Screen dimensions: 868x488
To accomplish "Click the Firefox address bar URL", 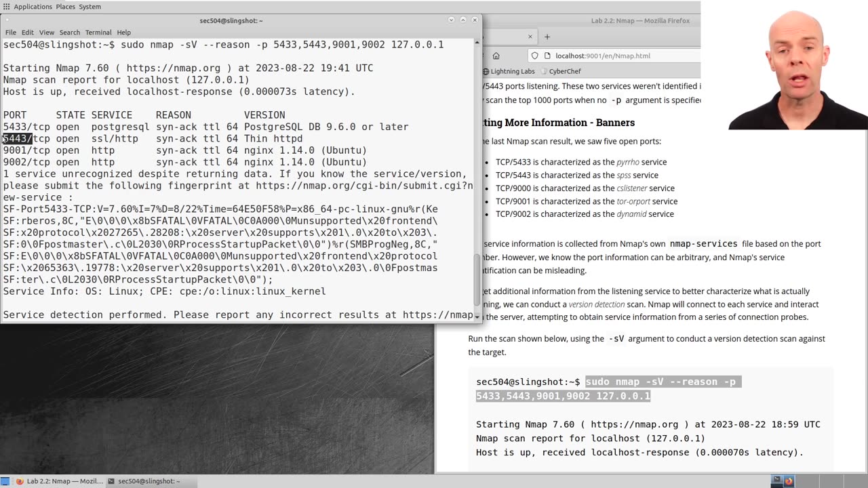I will coord(602,56).
